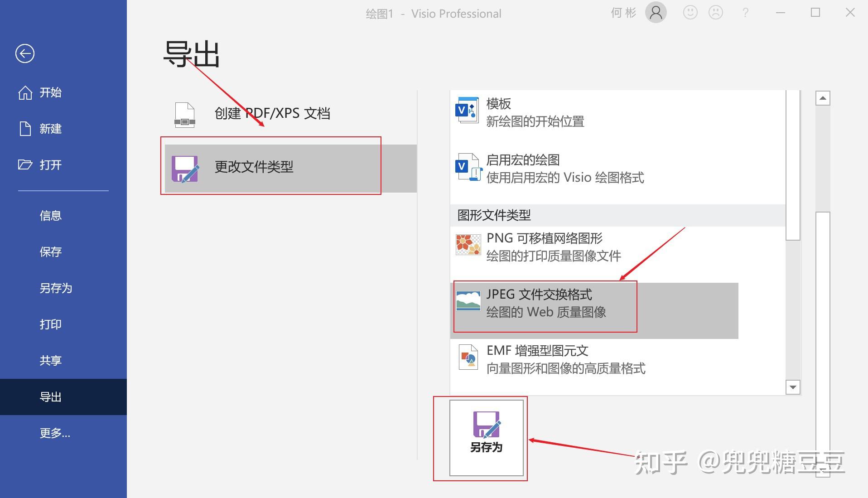Open the 更多... sidebar item
Image resolution: width=868 pixels, height=498 pixels.
(x=63, y=433)
